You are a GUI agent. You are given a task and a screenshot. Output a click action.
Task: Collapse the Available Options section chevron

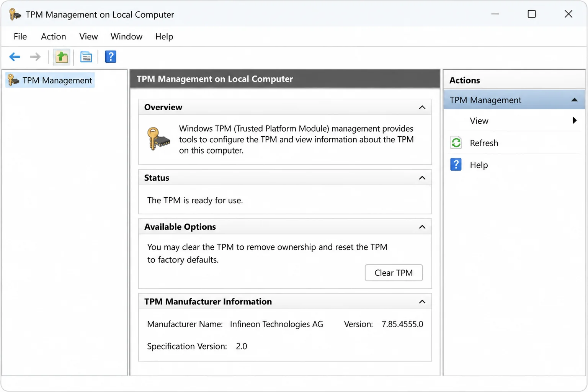(422, 227)
